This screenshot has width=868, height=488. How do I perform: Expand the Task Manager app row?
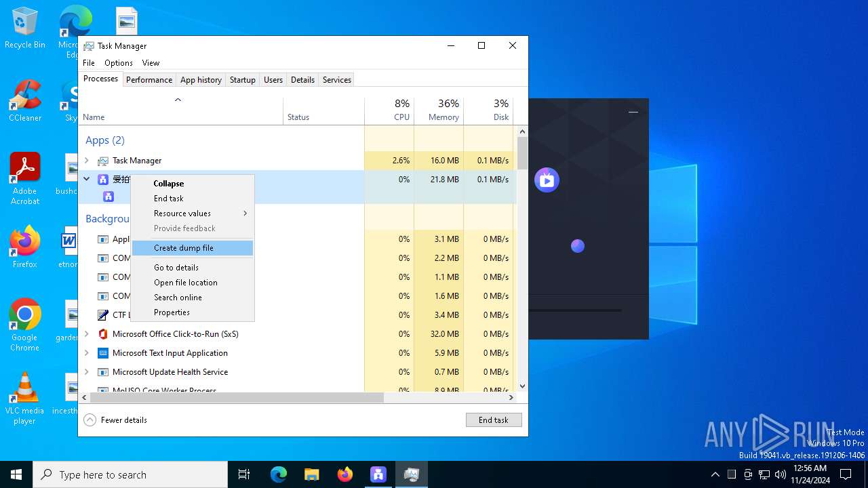pos(86,161)
